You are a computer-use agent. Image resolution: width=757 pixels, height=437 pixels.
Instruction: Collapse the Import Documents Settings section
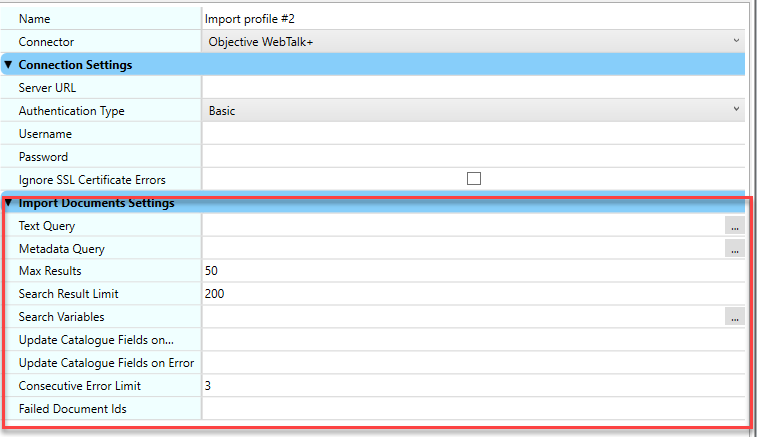tap(8, 203)
